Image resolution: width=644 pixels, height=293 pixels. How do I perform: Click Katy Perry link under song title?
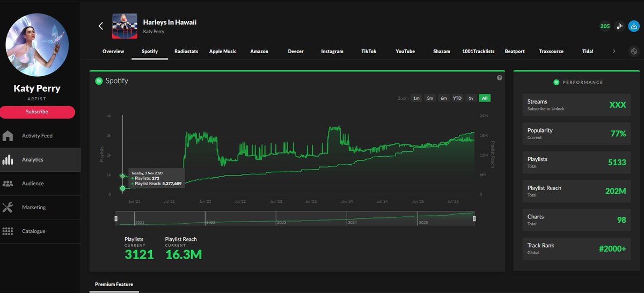[x=153, y=32]
